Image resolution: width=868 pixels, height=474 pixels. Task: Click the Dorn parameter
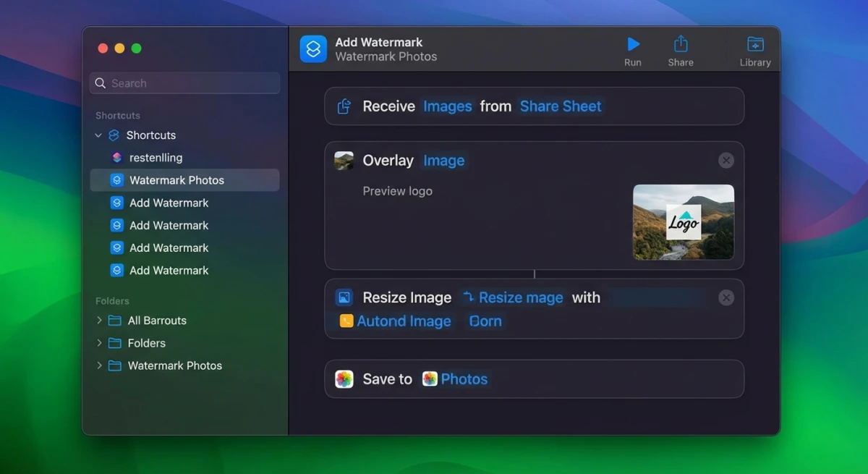(x=485, y=321)
